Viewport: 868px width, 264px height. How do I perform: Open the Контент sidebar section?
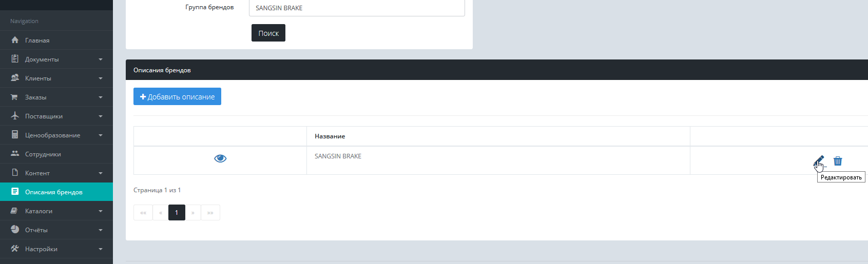[37, 173]
